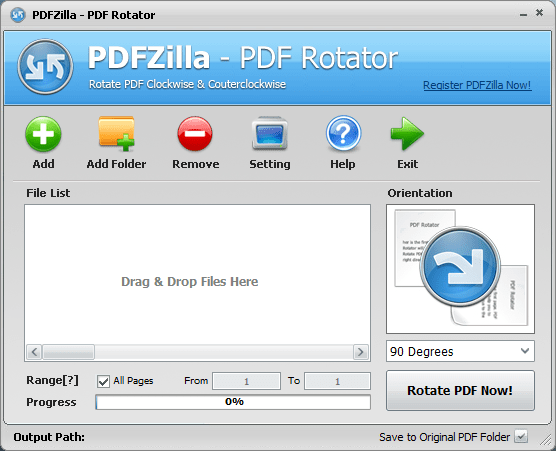Start rotation with Rotate PDF Now! button
Image resolution: width=556 pixels, height=451 pixels.
[x=460, y=390]
